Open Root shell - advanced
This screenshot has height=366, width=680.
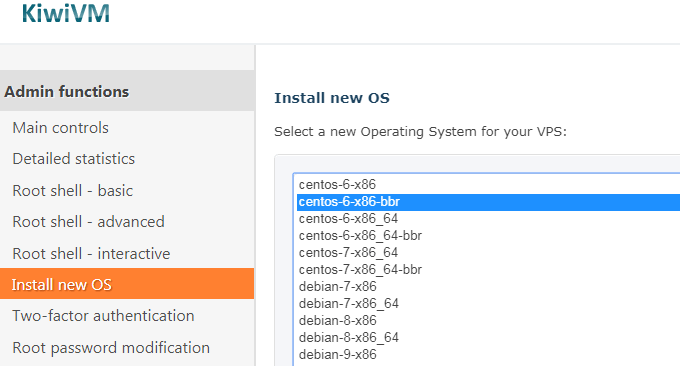88,222
